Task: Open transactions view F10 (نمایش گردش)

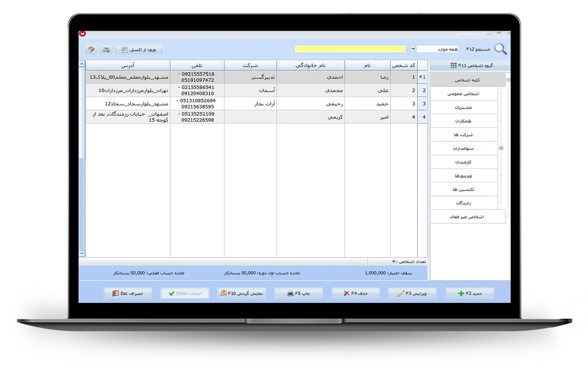Action: pos(242,293)
